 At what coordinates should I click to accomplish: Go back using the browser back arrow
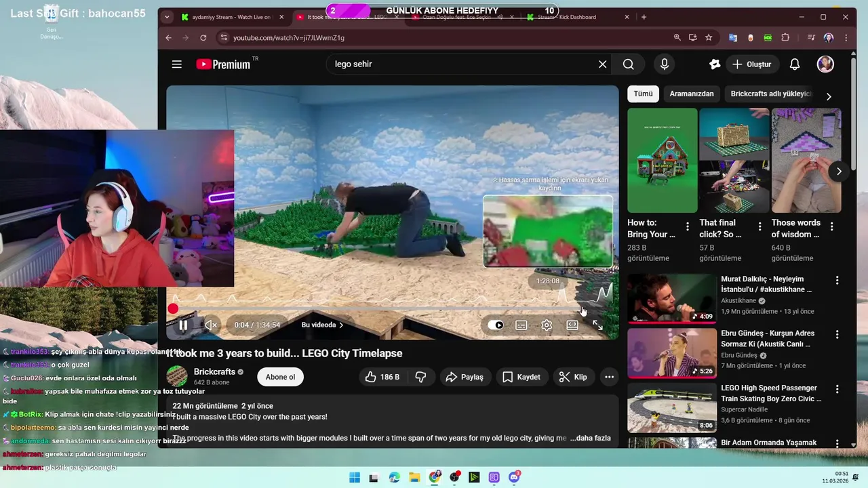(169, 38)
